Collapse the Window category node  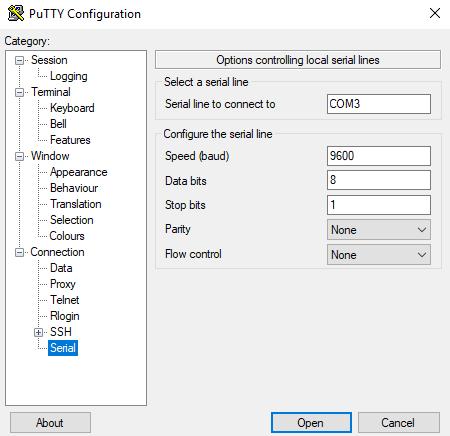coord(20,156)
